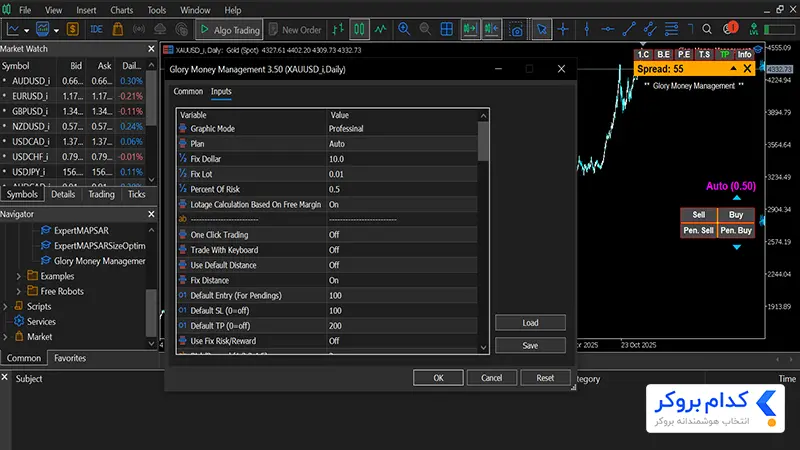Switch to the Common tab in dialog
The image size is (800, 450).
point(188,91)
